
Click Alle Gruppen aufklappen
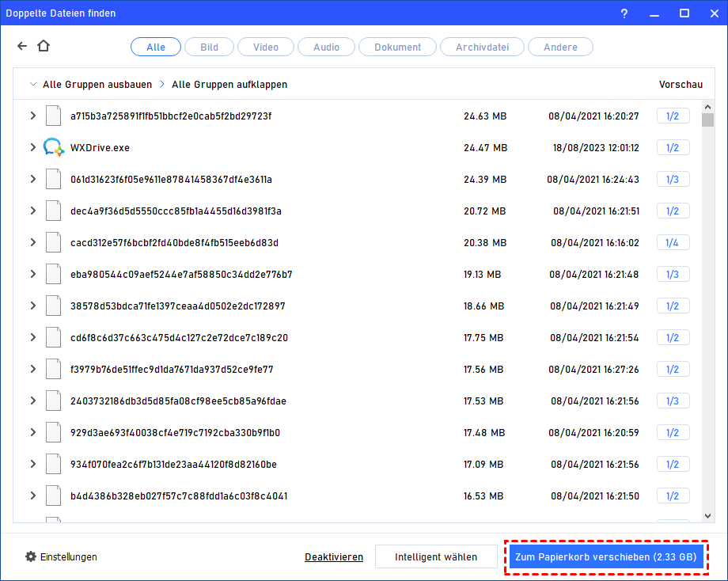click(229, 84)
